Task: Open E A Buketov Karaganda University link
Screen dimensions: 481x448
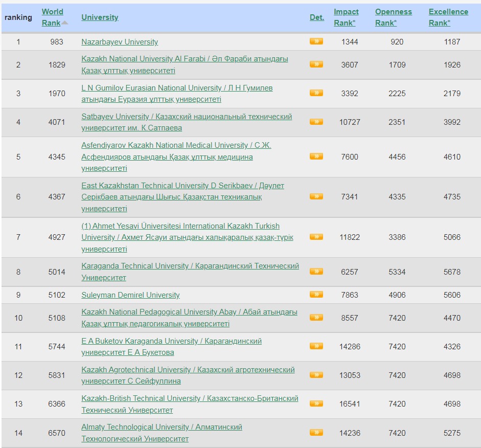Action: (x=171, y=341)
